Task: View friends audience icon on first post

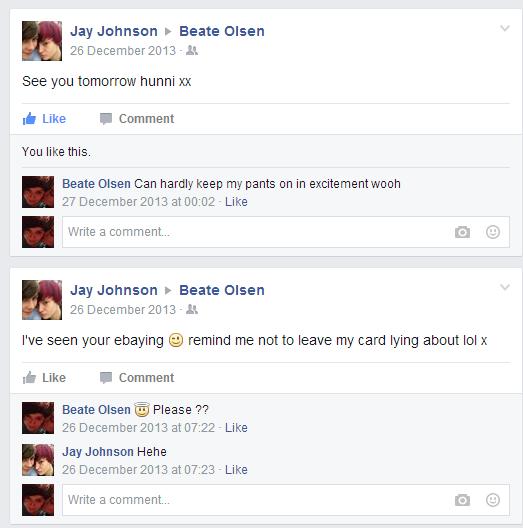Action: [192, 51]
